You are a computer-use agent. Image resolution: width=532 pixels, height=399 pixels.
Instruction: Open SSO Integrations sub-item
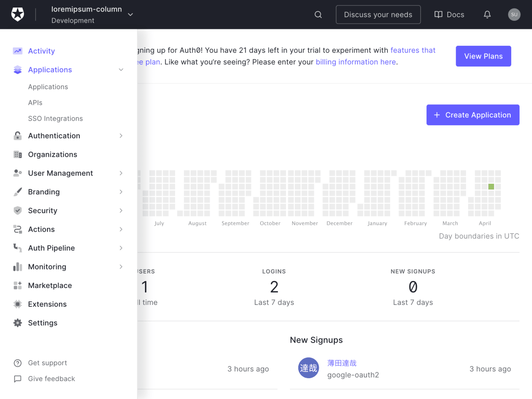(55, 119)
